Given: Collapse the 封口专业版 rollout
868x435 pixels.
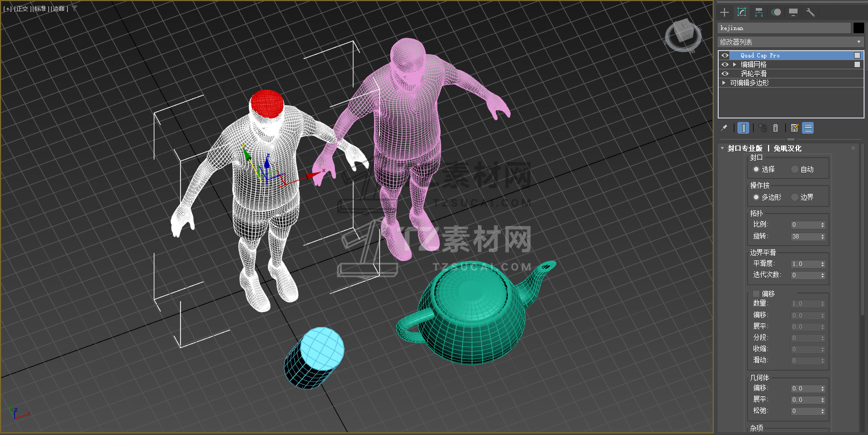Looking at the screenshot, I should pyautogui.click(x=722, y=148).
